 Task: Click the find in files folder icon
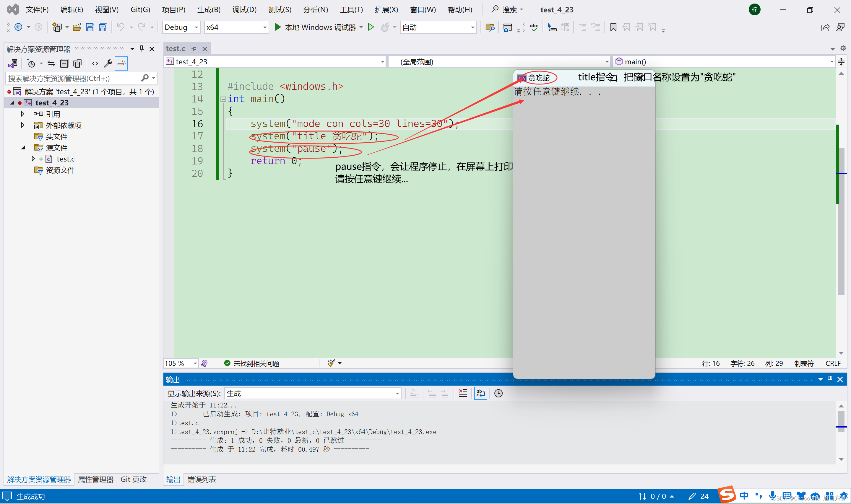(490, 27)
